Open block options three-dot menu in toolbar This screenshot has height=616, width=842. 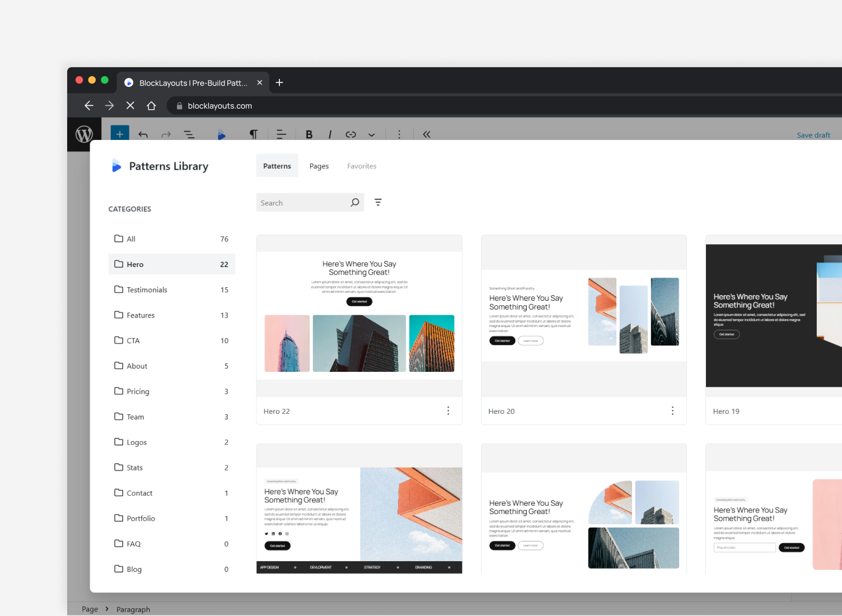(x=399, y=134)
